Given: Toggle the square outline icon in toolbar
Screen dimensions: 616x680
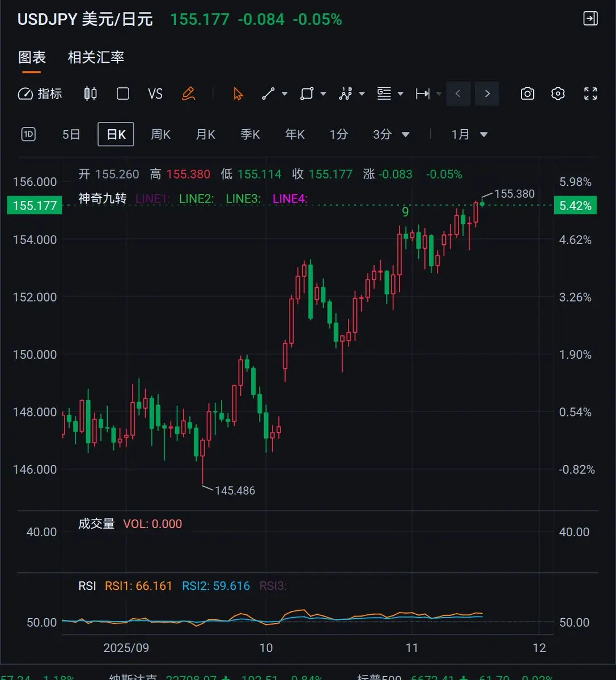Looking at the screenshot, I should [123, 93].
